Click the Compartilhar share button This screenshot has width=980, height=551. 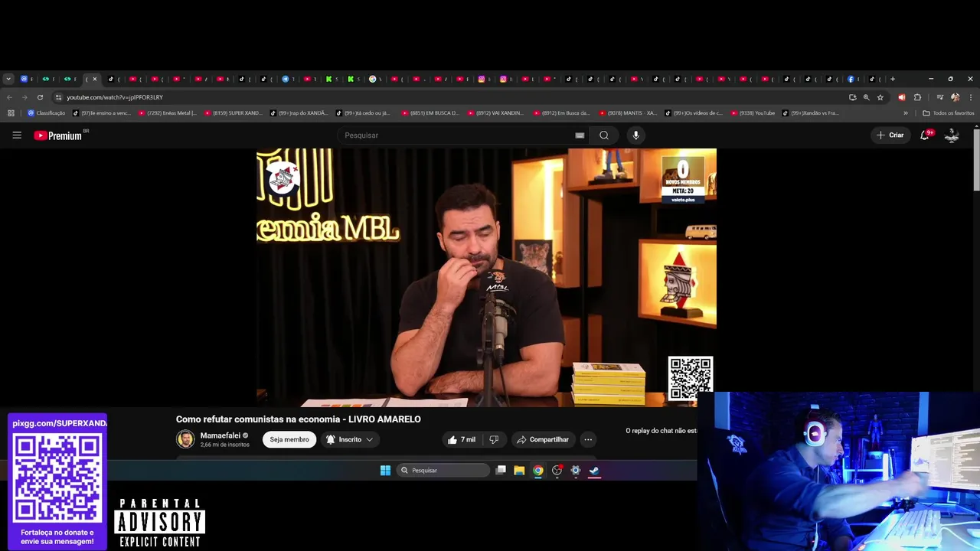(542, 439)
